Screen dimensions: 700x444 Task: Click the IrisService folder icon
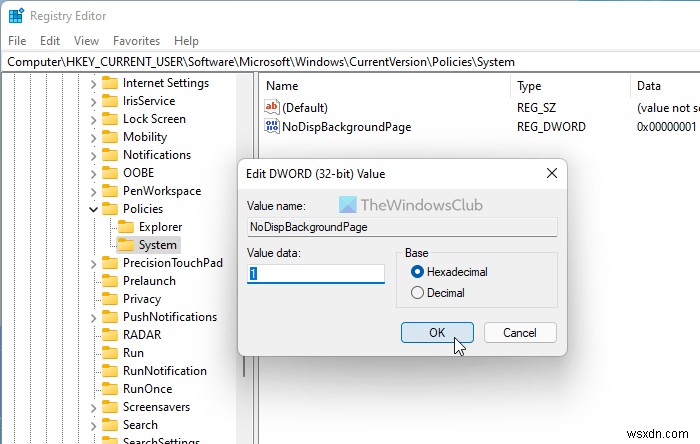[110, 101]
